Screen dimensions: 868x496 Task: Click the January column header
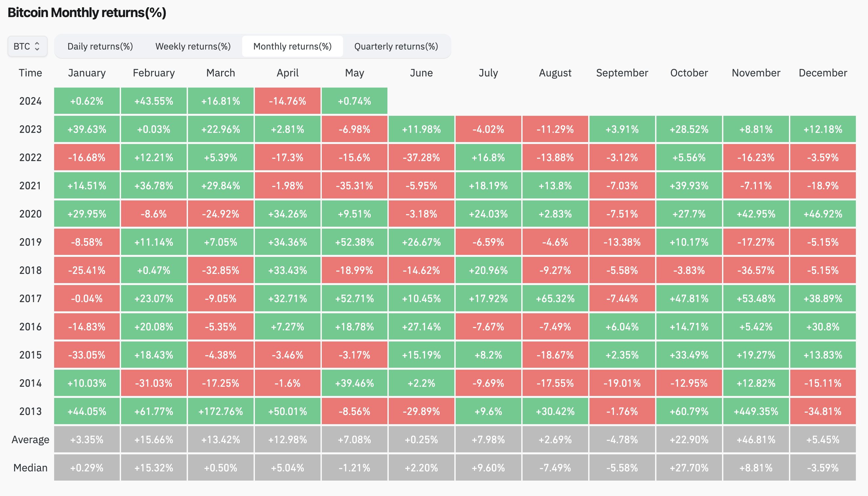click(x=87, y=73)
